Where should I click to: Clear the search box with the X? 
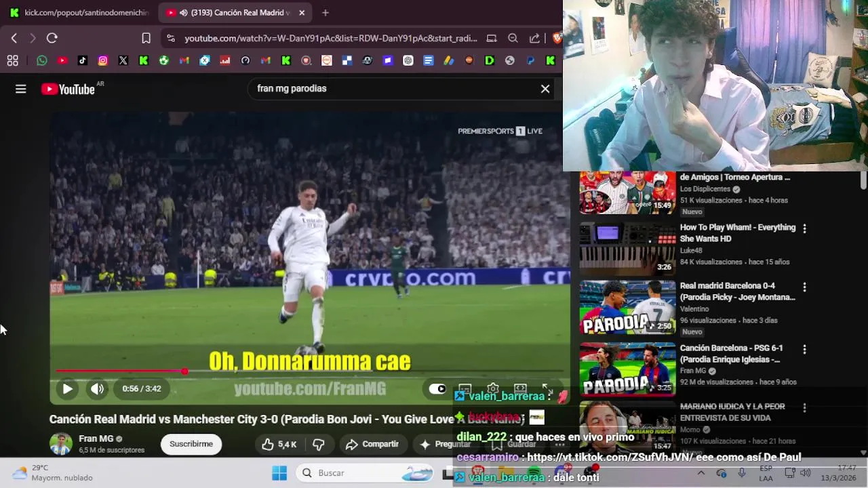click(x=545, y=89)
